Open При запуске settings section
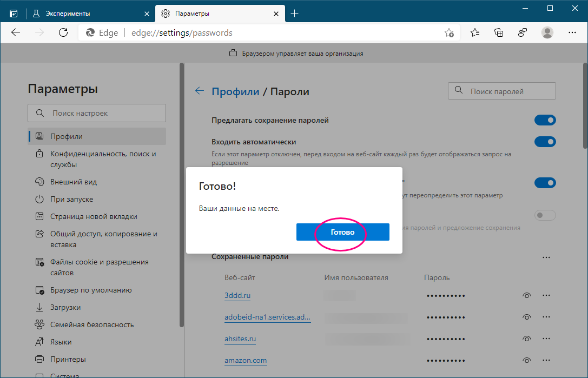The image size is (588, 378). coord(97,199)
